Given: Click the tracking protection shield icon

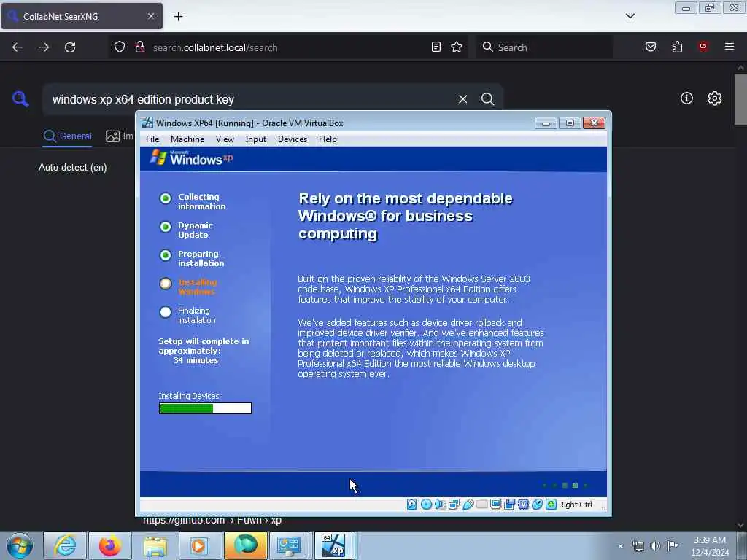Looking at the screenshot, I should coord(120,47).
